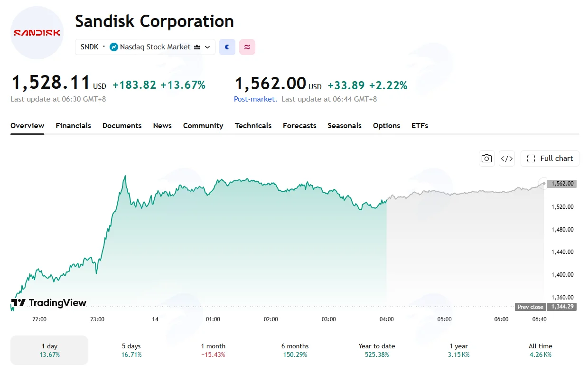Click the moon post-market session badge
The image size is (588, 373).
pos(227,47)
